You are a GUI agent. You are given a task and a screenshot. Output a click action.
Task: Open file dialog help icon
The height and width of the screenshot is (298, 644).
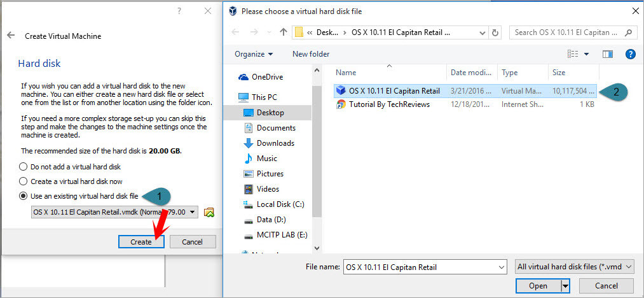click(x=631, y=54)
